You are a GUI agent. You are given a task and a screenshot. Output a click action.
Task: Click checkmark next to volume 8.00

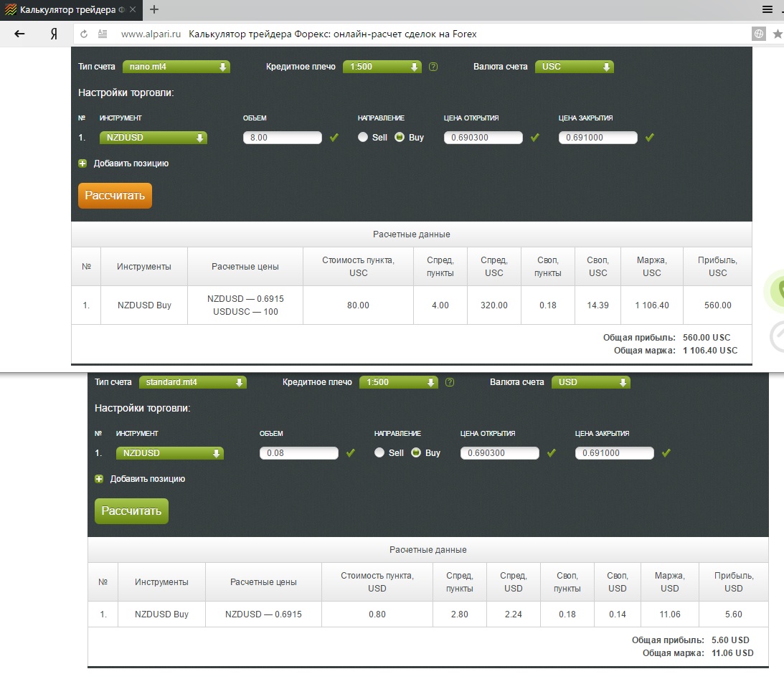334,138
